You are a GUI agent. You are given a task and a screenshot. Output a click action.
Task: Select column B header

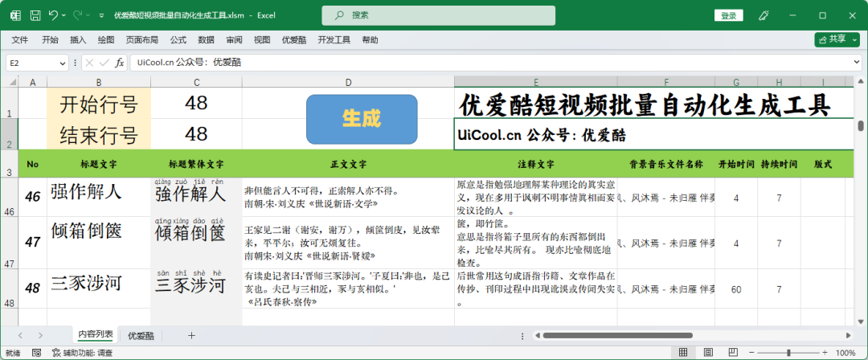point(99,82)
